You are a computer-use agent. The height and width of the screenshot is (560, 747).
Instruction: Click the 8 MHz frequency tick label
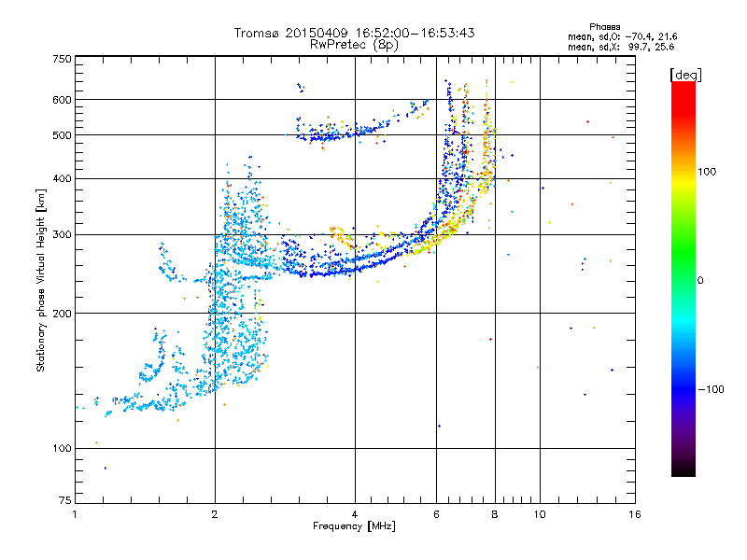(495, 514)
